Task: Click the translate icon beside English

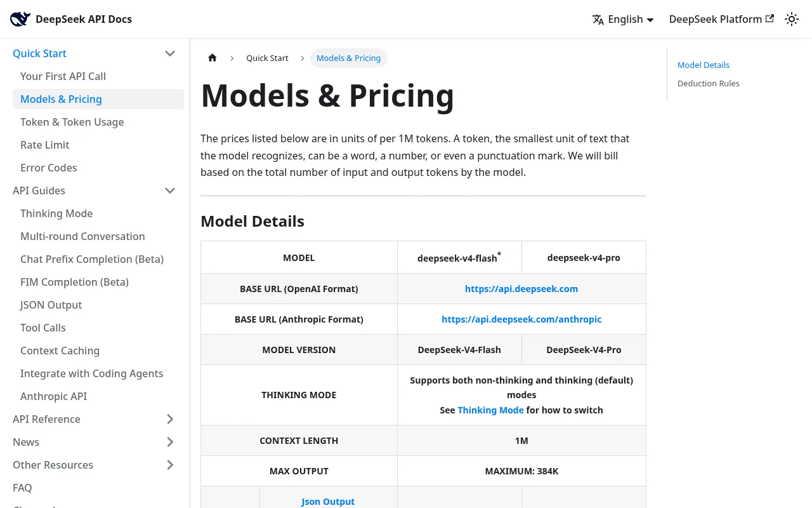Action: 598,20
